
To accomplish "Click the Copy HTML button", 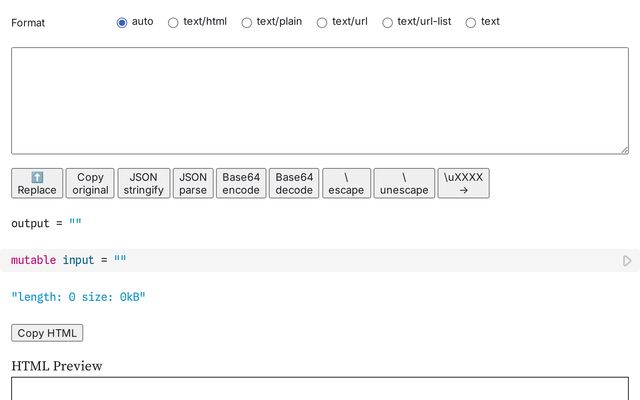I will 47,333.
